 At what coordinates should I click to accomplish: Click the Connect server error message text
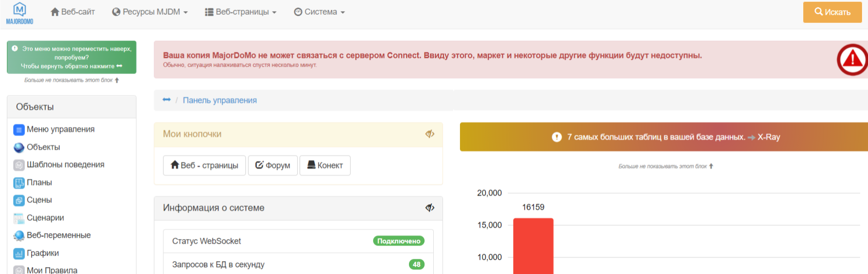click(432, 55)
